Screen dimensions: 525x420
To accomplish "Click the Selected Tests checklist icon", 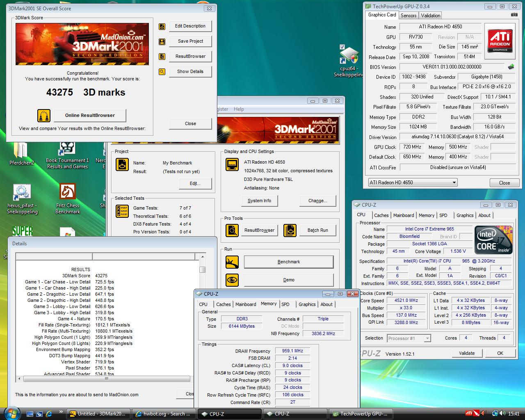I will click(122, 211).
